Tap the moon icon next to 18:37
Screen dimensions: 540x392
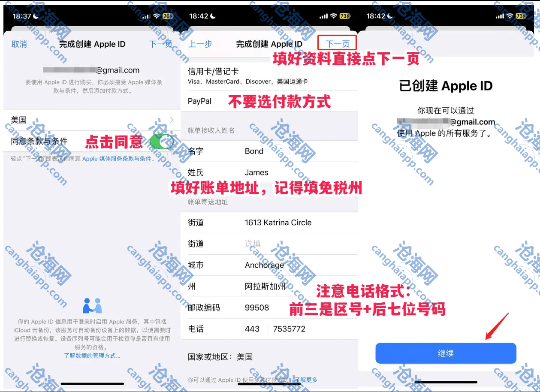tap(36, 16)
